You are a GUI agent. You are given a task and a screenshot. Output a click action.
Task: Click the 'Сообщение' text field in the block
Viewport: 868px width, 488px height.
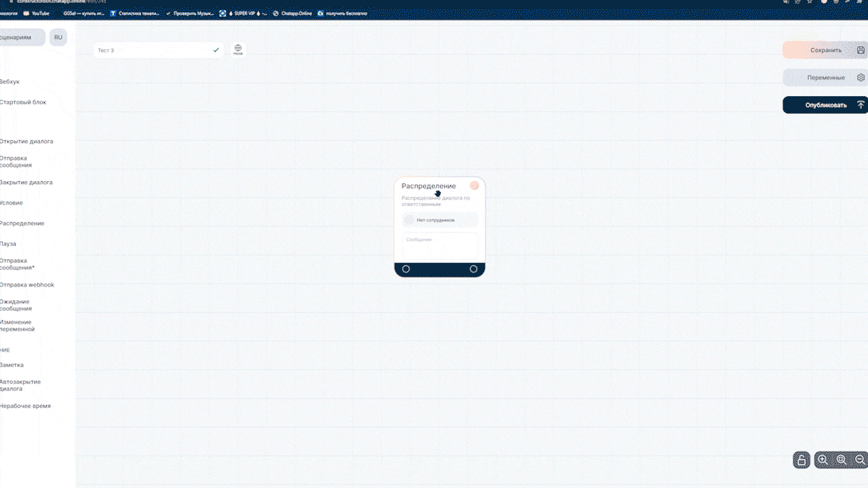[439, 245]
